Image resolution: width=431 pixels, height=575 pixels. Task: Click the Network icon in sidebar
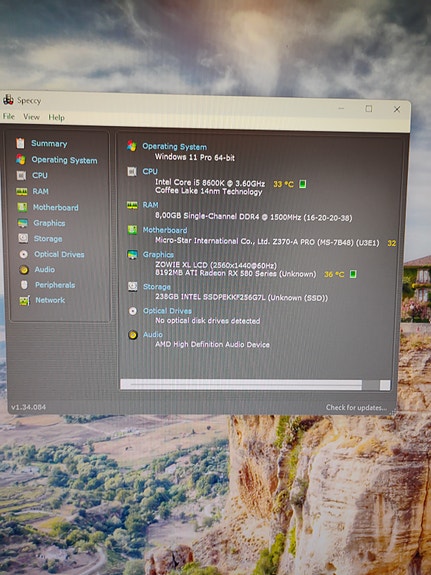click(25, 301)
